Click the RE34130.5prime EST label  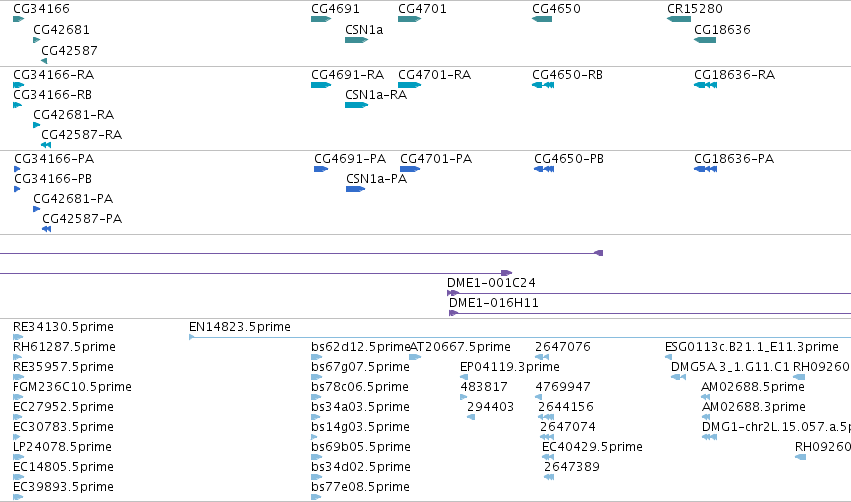(63, 327)
